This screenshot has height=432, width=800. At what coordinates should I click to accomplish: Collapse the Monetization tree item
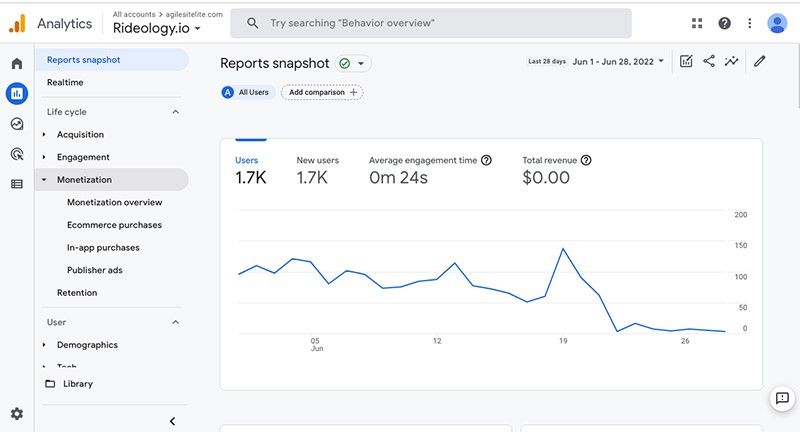44,180
